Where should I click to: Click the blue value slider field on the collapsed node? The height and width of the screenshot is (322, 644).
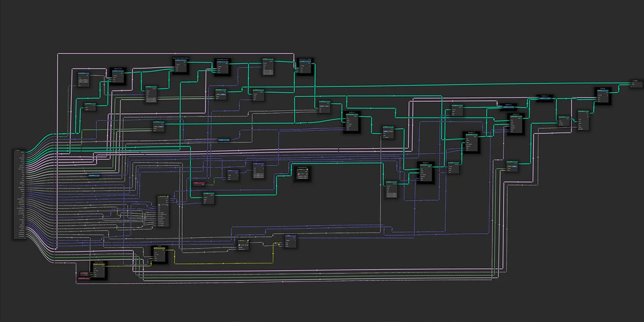(224, 140)
